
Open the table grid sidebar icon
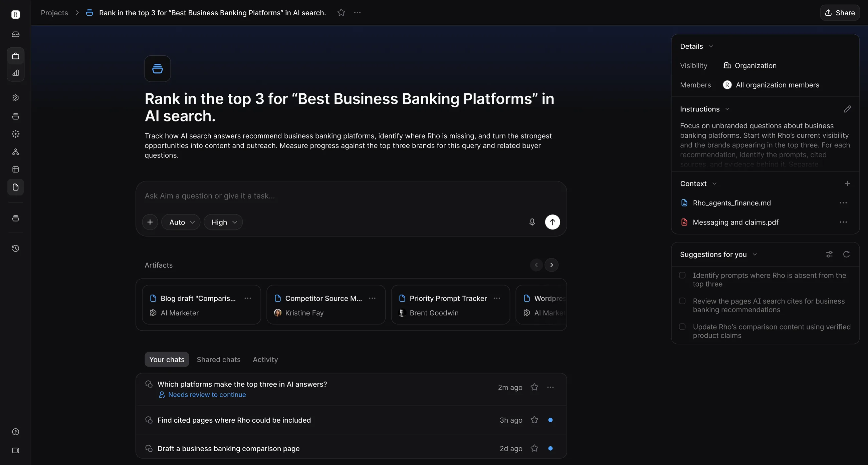15,169
